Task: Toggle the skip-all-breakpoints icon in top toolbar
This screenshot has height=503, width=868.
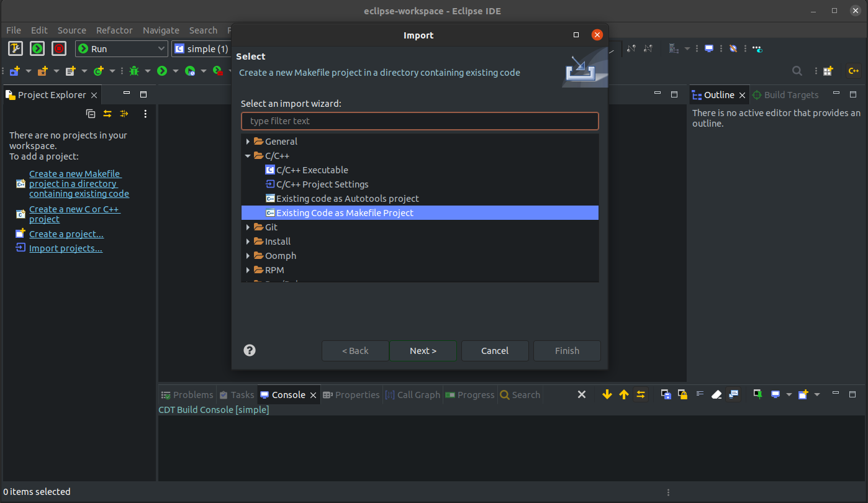Action: pos(733,48)
